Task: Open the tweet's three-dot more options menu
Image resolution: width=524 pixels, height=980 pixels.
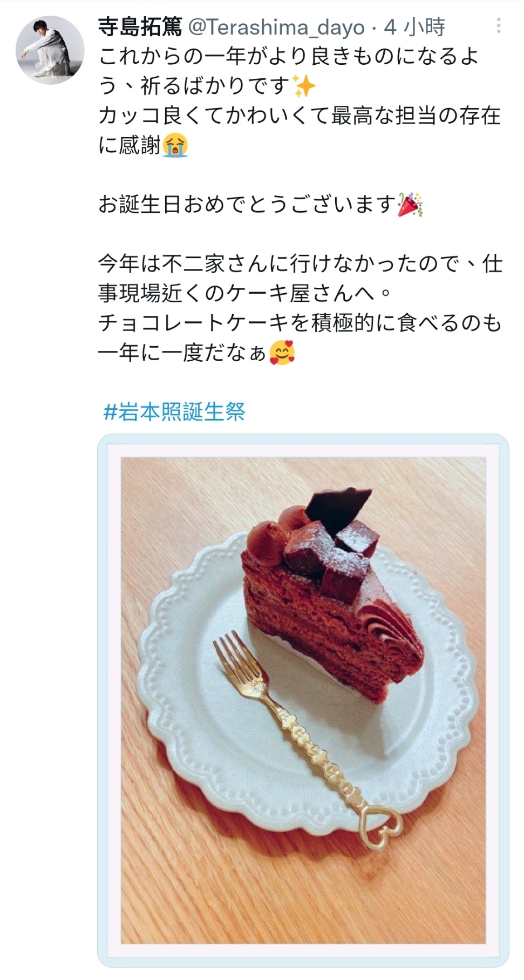Action: pyautogui.click(x=499, y=25)
